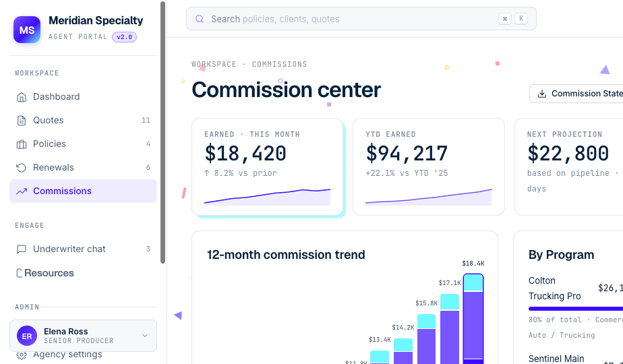Click the sidebar vertical scrollbar
Viewport: 623px width, 364px height.
[162, 132]
